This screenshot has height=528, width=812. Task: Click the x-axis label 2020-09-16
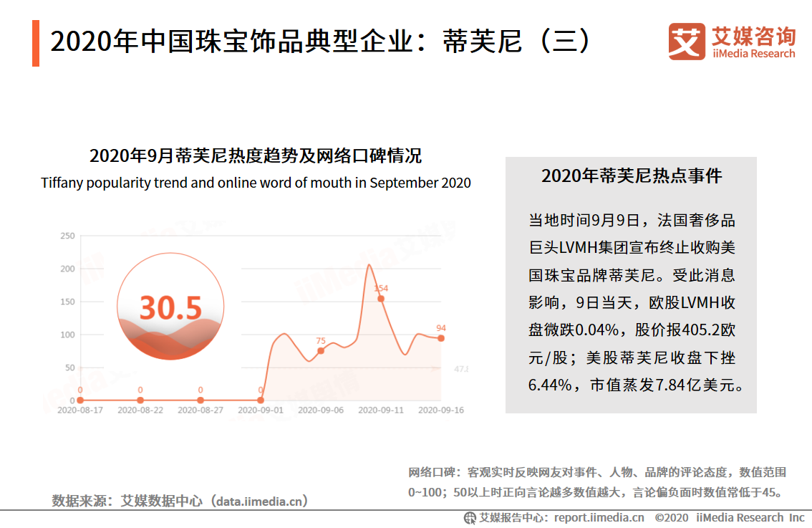pyautogui.click(x=440, y=410)
